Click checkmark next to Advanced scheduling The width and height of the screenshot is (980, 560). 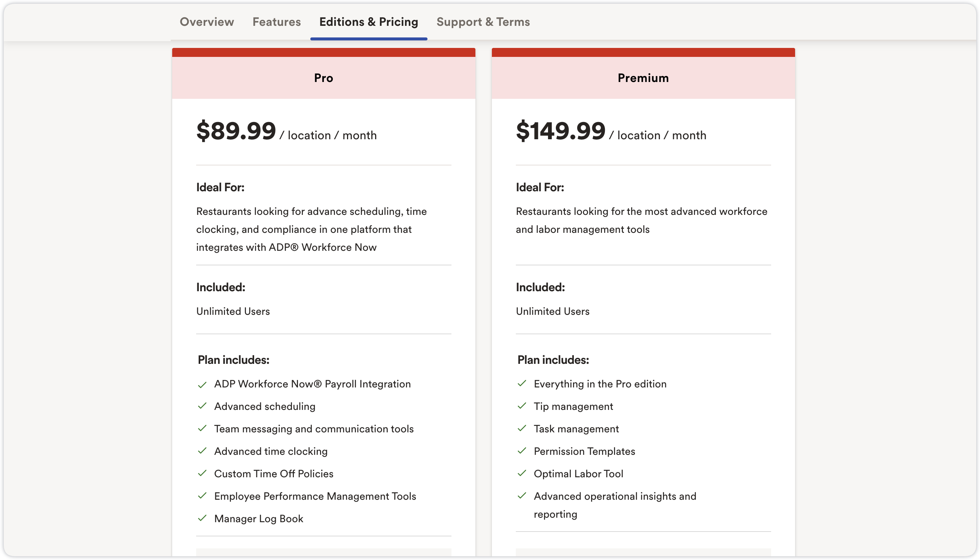point(202,406)
